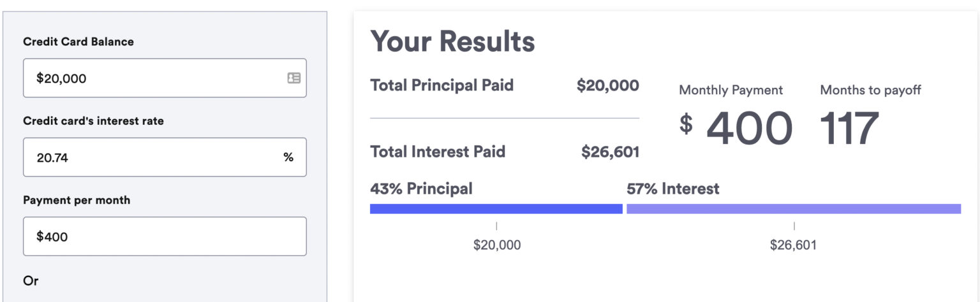The width and height of the screenshot is (980, 302).
Task: Click the 117 months to payoff number
Action: click(849, 129)
